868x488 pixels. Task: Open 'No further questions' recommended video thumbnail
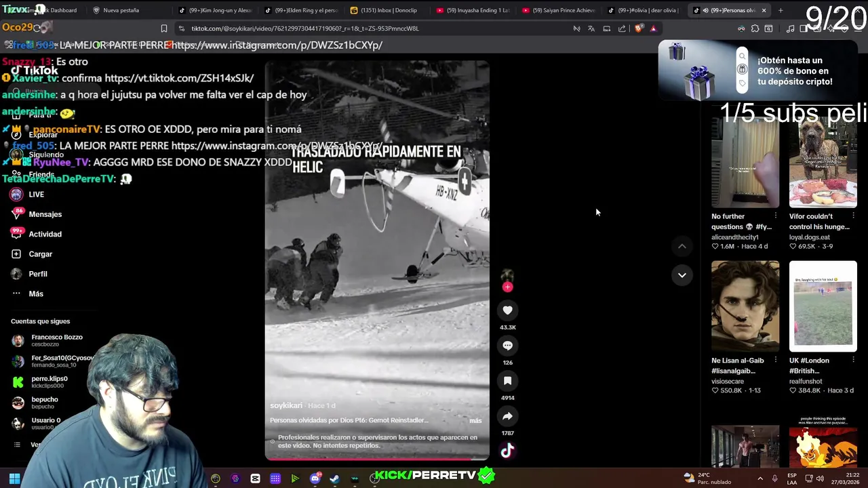click(x=745, y=161)
